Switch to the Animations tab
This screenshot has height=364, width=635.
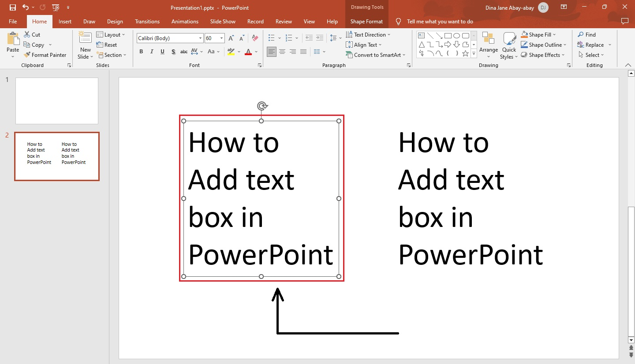[x=184, y=21]
